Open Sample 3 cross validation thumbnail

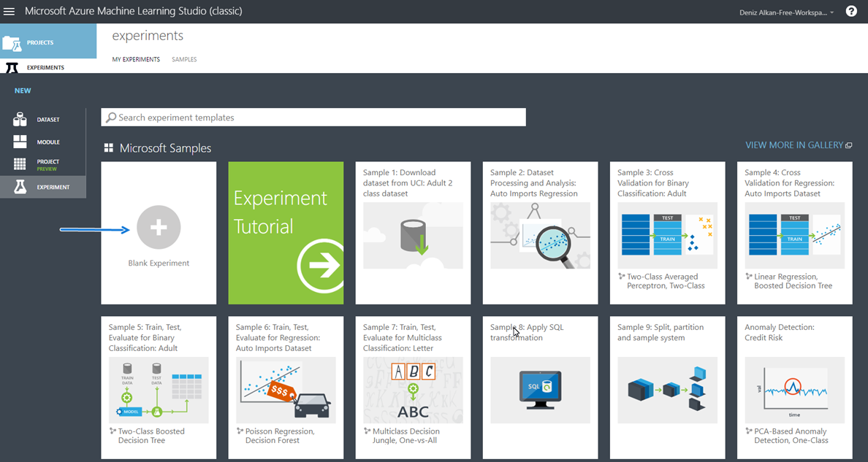pos(667,235)
